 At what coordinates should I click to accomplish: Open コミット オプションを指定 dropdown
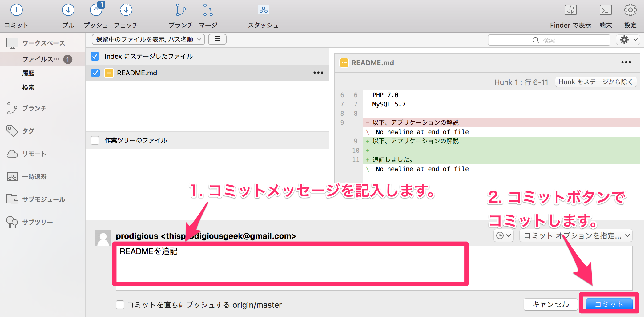(x=576, y=236)
